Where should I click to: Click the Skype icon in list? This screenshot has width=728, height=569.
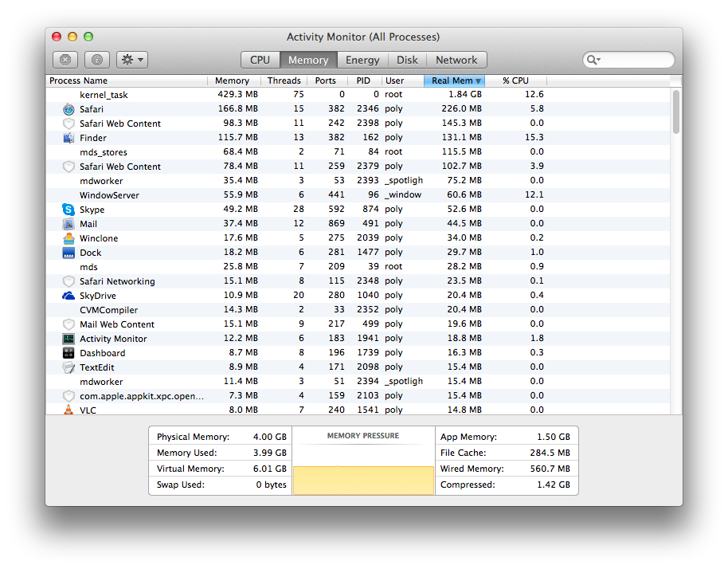click(68, 210)
